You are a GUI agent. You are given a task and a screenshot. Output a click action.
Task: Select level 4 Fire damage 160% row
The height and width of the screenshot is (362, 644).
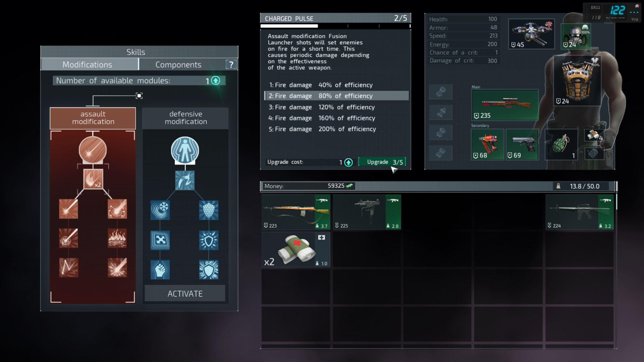click(336, 118)
